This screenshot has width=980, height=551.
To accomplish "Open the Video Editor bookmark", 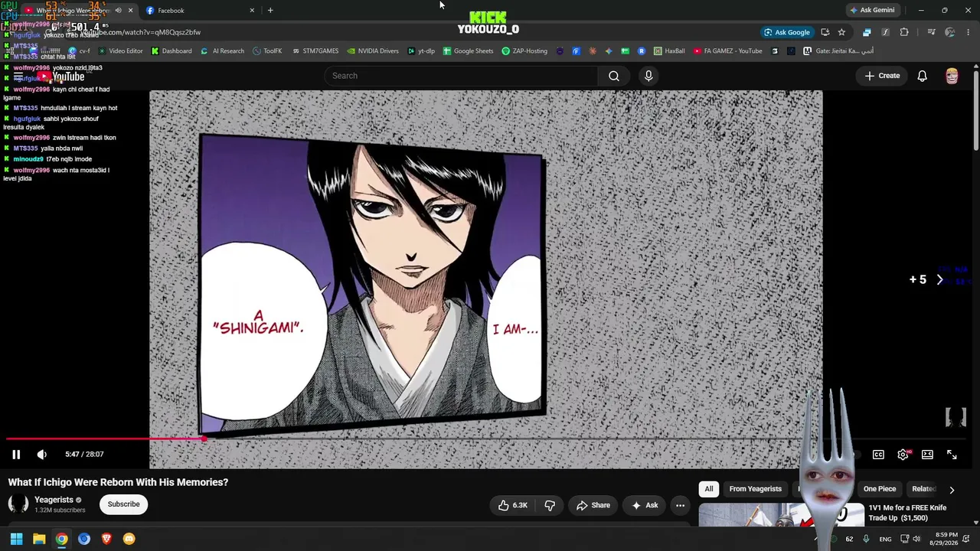I will click(120, 51).
